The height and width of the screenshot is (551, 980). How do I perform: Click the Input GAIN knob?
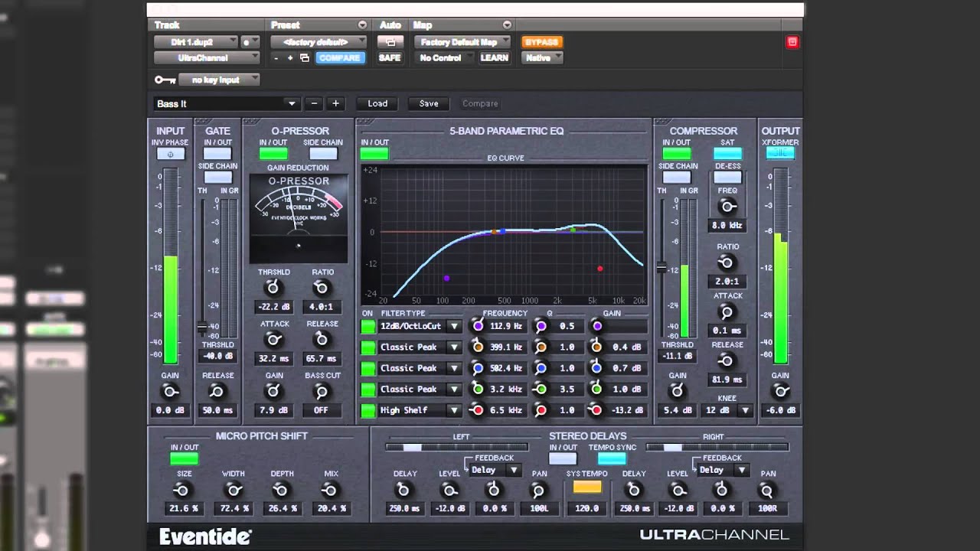[171, 391]
